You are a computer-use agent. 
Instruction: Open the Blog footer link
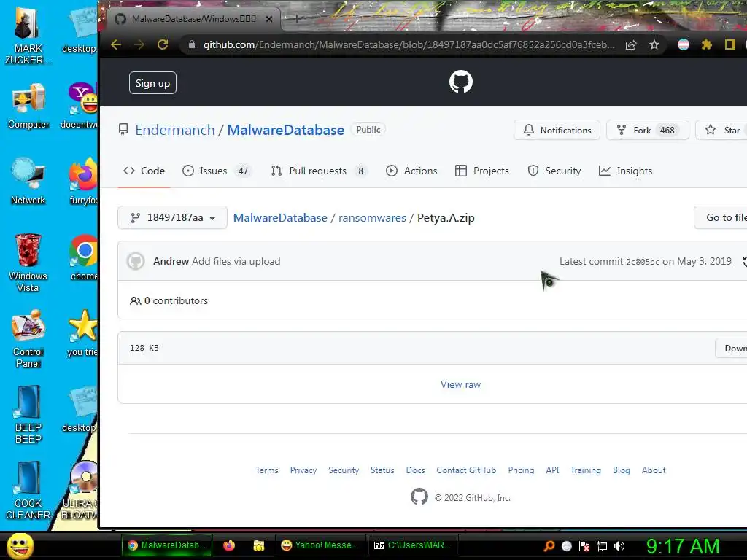(622, 470)
